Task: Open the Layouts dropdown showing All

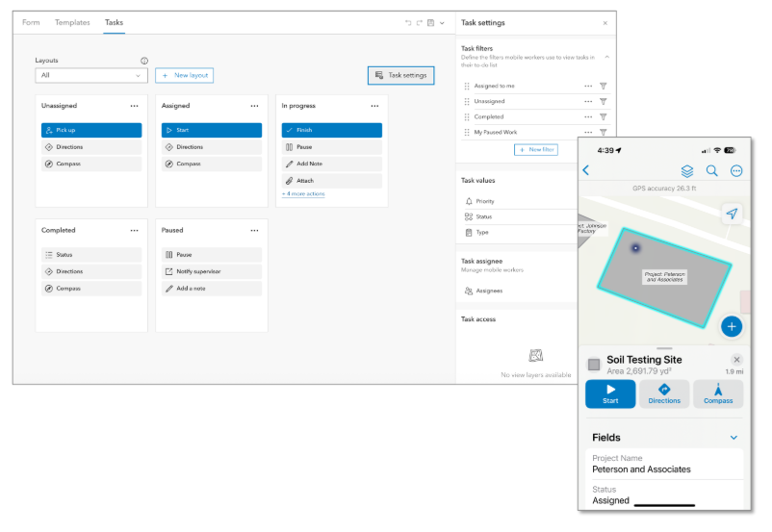Action: [x=91, y=75]
